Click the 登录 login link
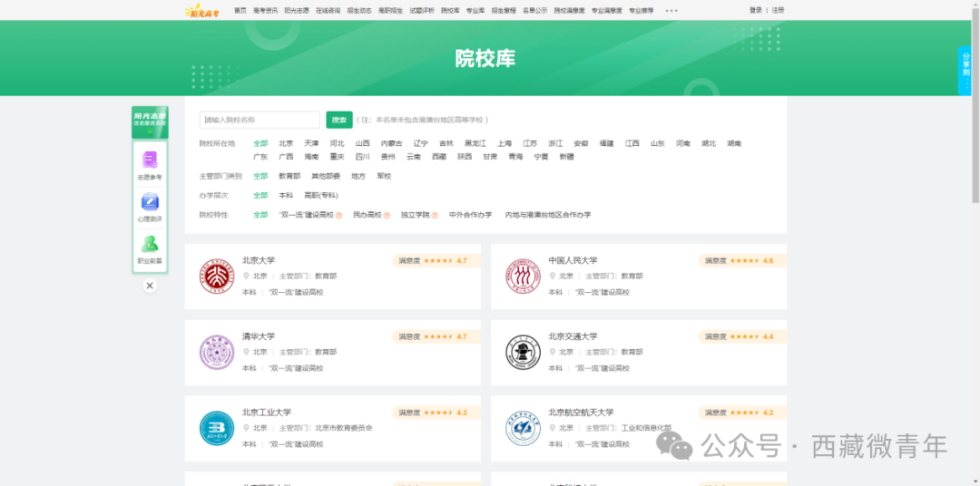Image resolution: width=980 pixels, height=486 pixels. pos(756,10)
